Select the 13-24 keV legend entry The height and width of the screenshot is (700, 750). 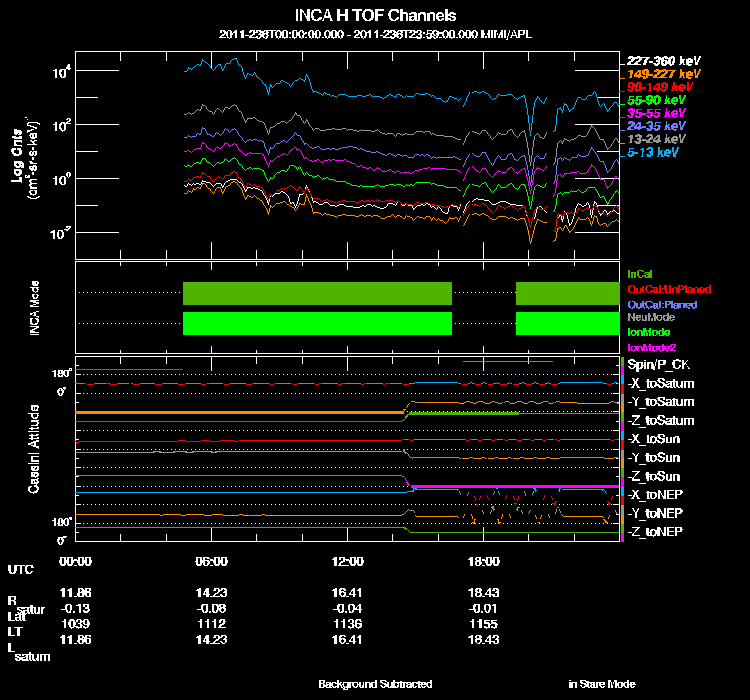click(656, 139)
